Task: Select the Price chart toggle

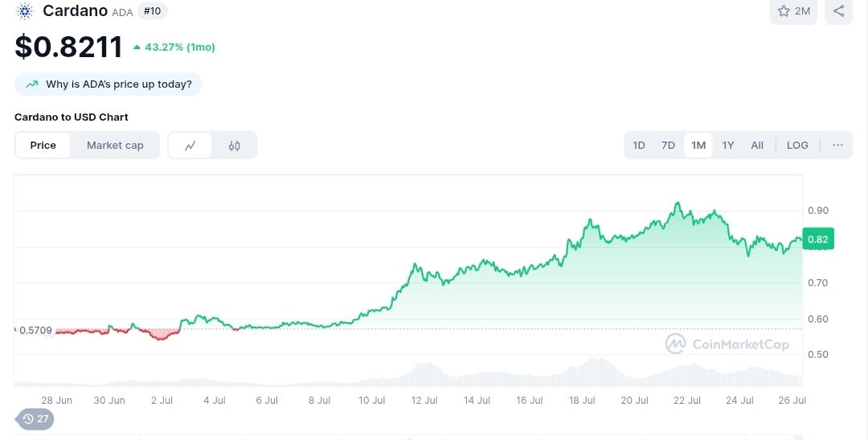Action: coord(43,146)
